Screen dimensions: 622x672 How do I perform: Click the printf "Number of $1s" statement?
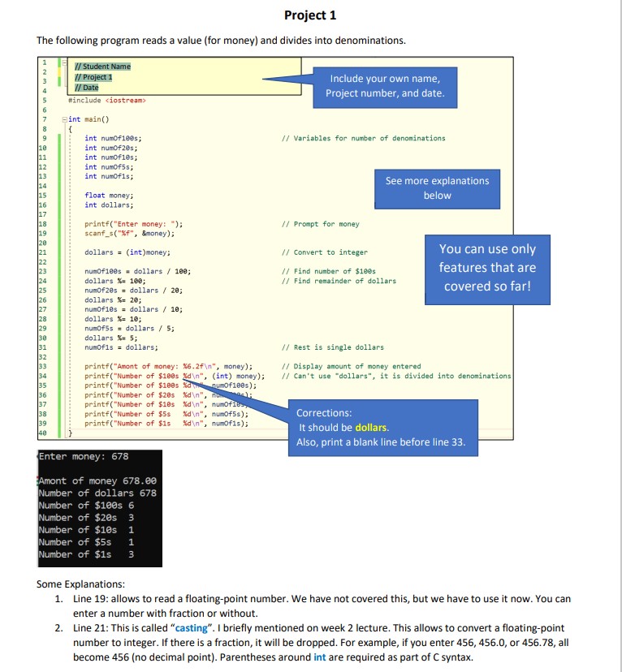point(166,424)
